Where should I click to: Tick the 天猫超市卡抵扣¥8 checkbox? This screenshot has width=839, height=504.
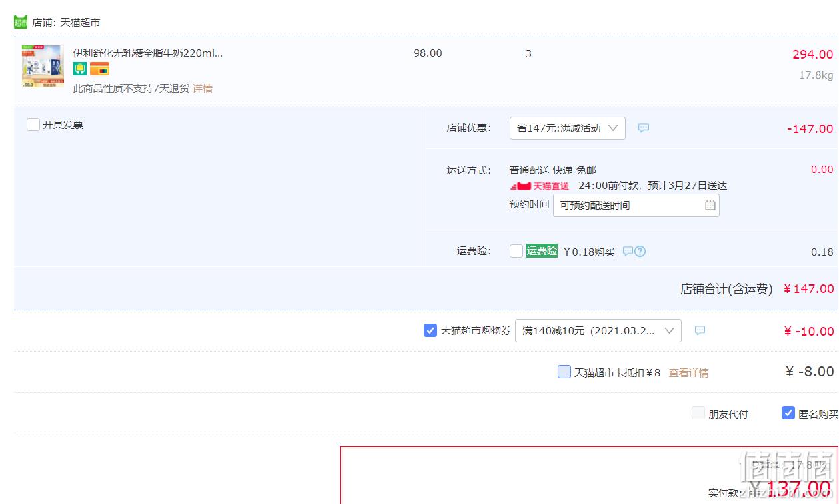[x=564, y=372]
